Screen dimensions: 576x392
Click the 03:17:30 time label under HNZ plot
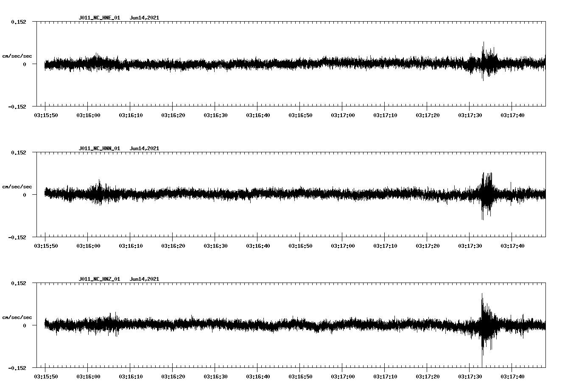coord(470,376)
